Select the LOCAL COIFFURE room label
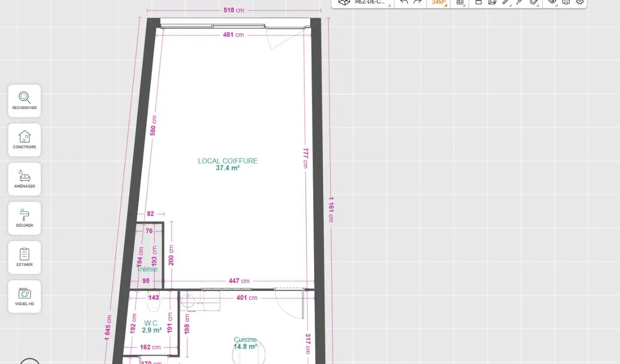 (228, 161)
